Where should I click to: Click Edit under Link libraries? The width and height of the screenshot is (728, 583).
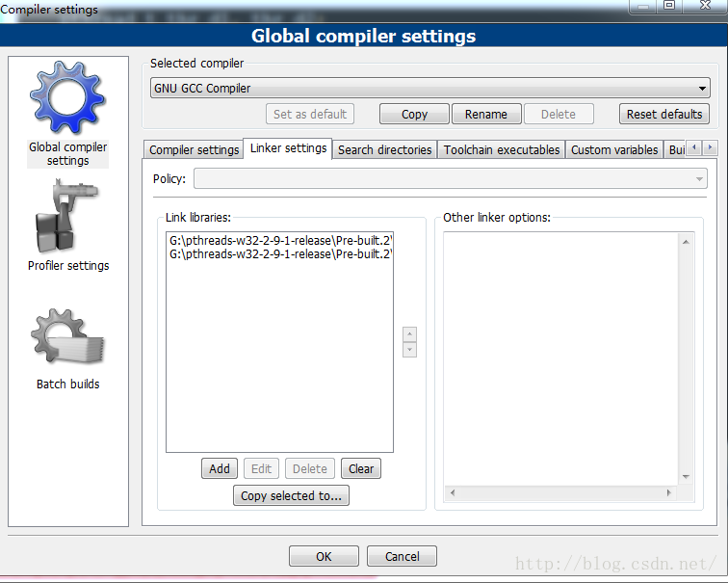coord(261,468)
